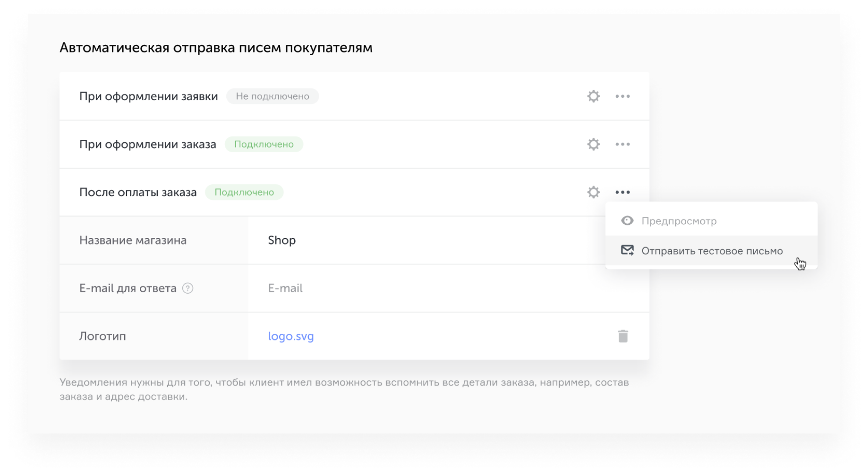Click Подключено badge for После оплаты заказа
Viewport: 868px width, 476px height.
244,192
